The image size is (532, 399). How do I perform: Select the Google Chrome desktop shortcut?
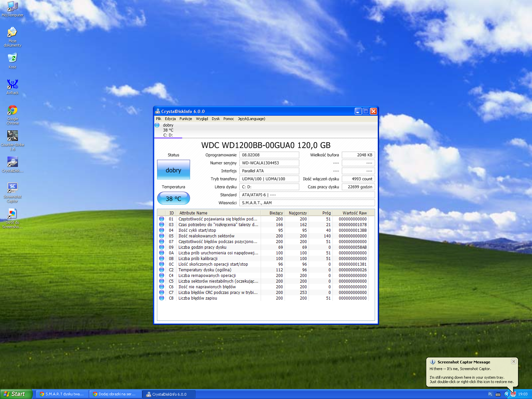(x=13, y=115)
